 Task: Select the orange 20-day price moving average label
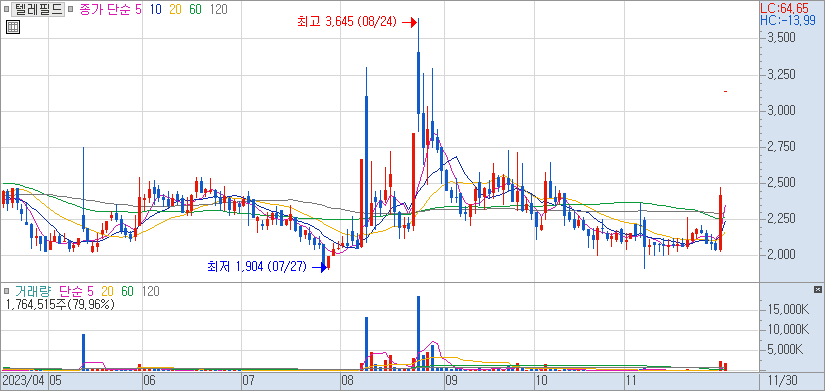coord(175,9)
